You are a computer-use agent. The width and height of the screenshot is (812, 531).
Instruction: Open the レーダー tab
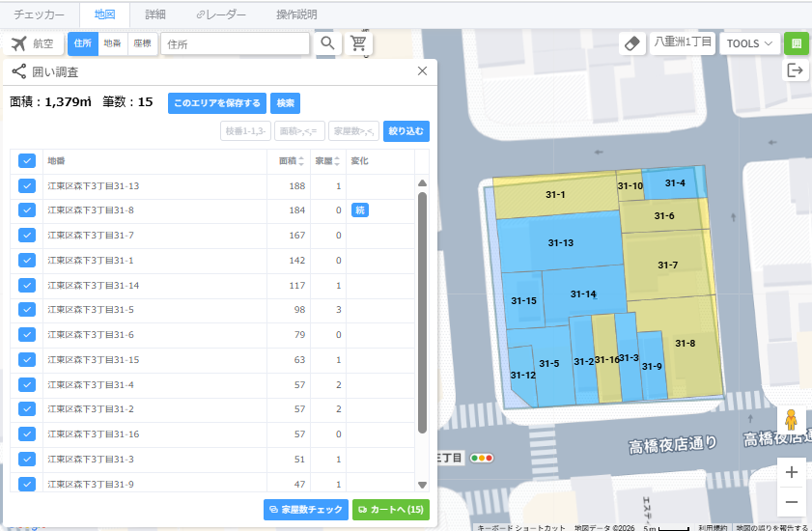[x=221, y=14]
